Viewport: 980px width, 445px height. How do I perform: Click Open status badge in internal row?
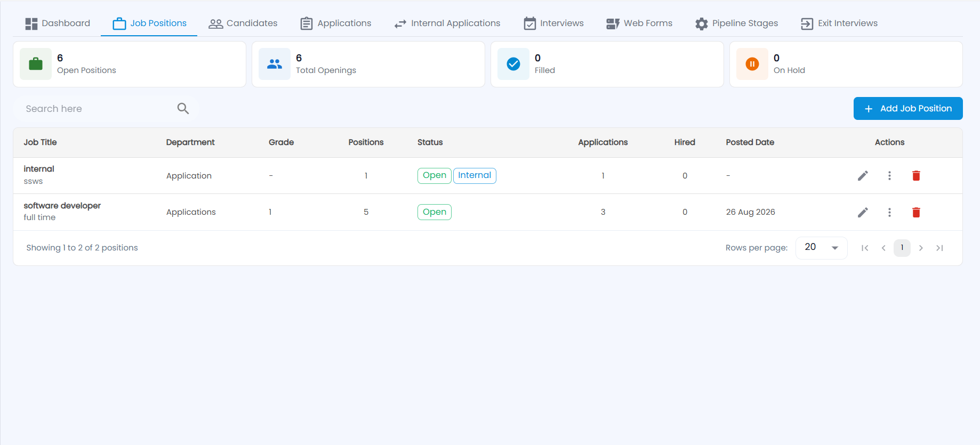(x=435, y=175)
